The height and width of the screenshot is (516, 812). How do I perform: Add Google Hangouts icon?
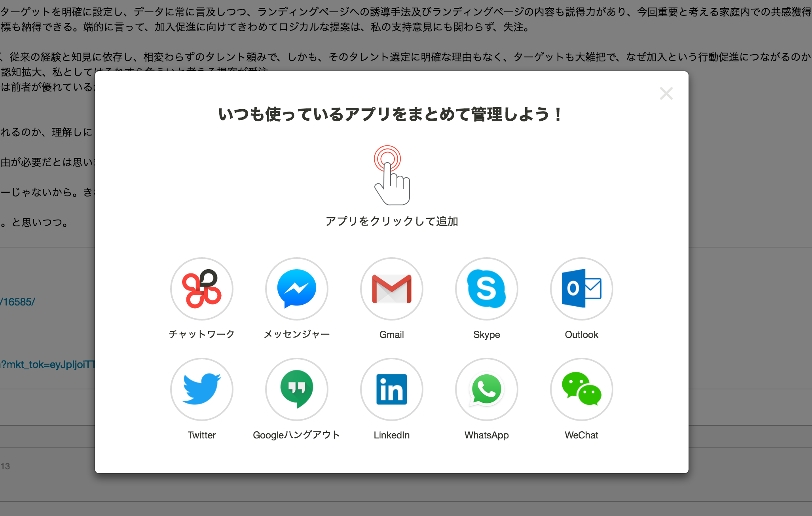[x=297, y=389]
